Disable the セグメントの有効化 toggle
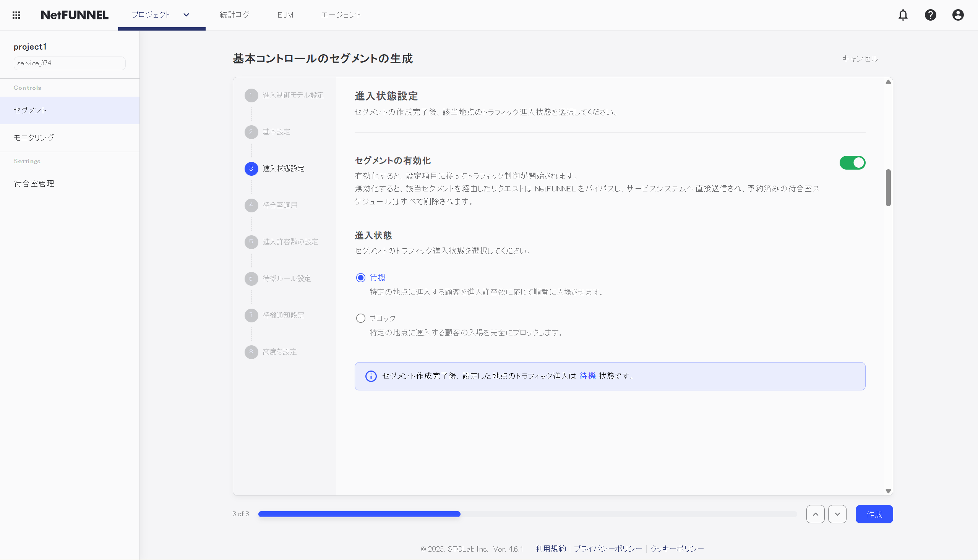 [853, 163]
